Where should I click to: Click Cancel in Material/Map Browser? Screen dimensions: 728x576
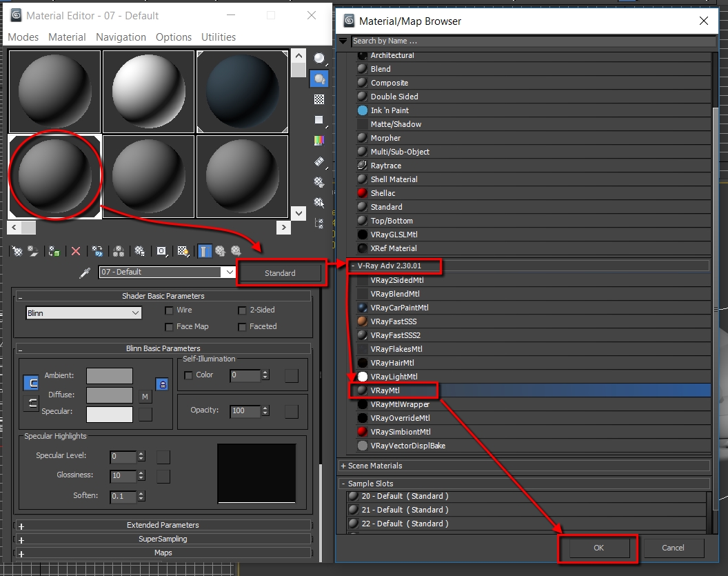pos(673,548)
